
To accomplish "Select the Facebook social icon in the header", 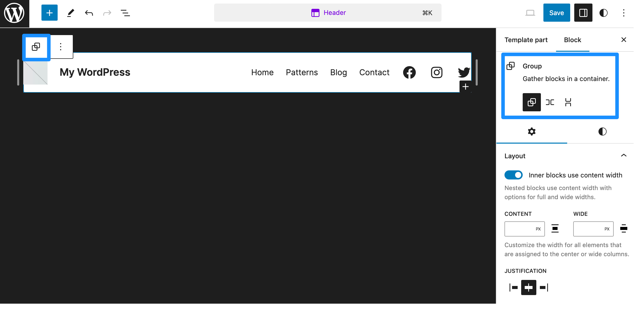I will pyautogui.click(x=409, y=72).
